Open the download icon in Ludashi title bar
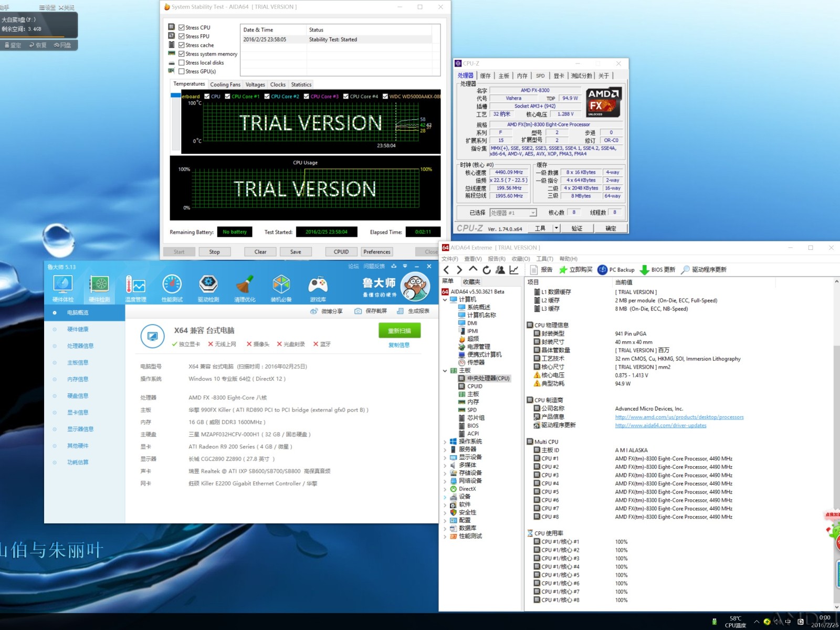The height and width of the screenshot is (630, 840). pos(394,266)
